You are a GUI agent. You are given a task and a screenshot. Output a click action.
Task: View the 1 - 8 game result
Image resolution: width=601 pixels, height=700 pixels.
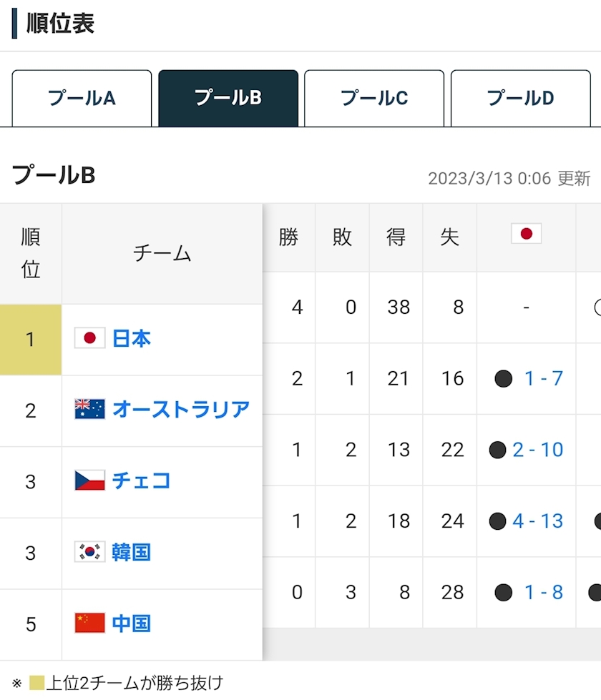tap(543, 592)
